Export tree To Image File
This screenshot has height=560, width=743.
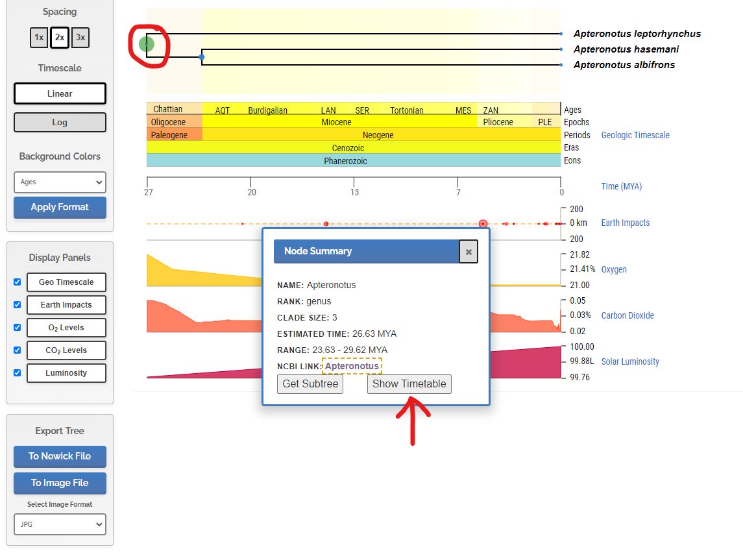60,483
